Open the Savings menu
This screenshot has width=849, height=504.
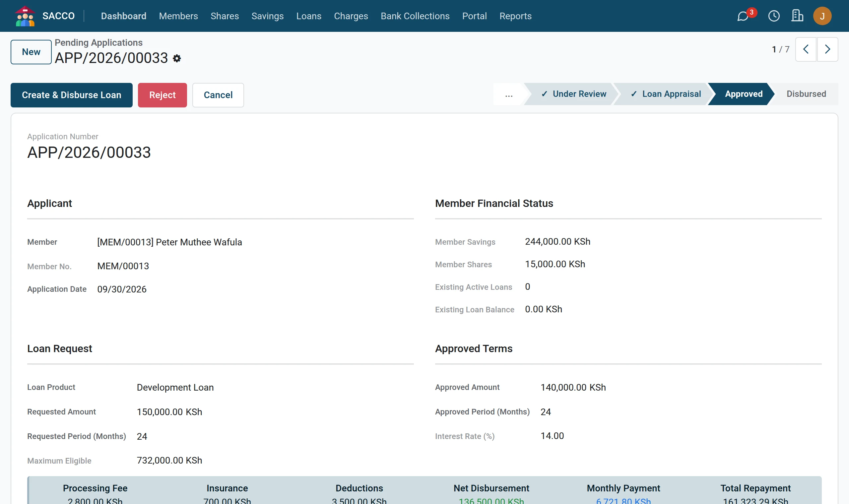coord(268,16)
